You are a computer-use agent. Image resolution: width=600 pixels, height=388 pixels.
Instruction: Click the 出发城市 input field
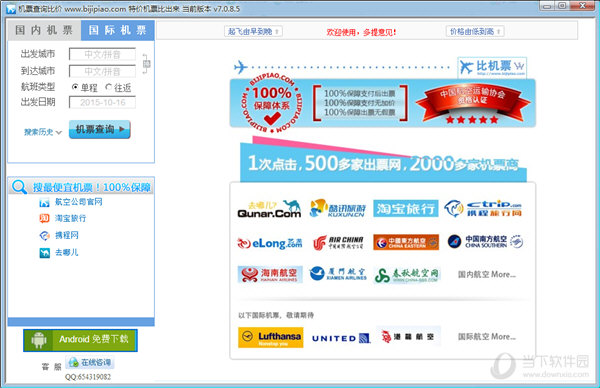[102, 54]
